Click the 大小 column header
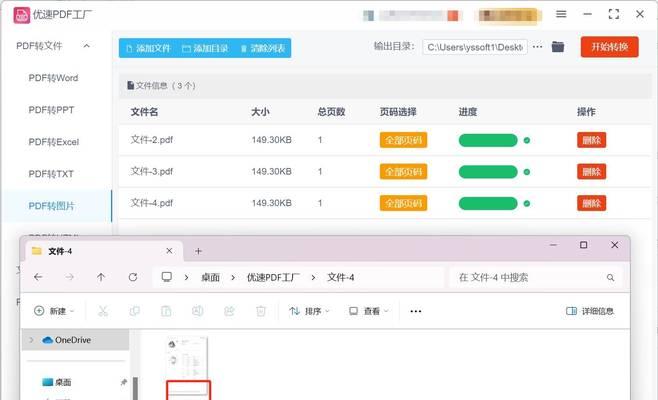Screen dimensions: 658x400 click(260, 112)
